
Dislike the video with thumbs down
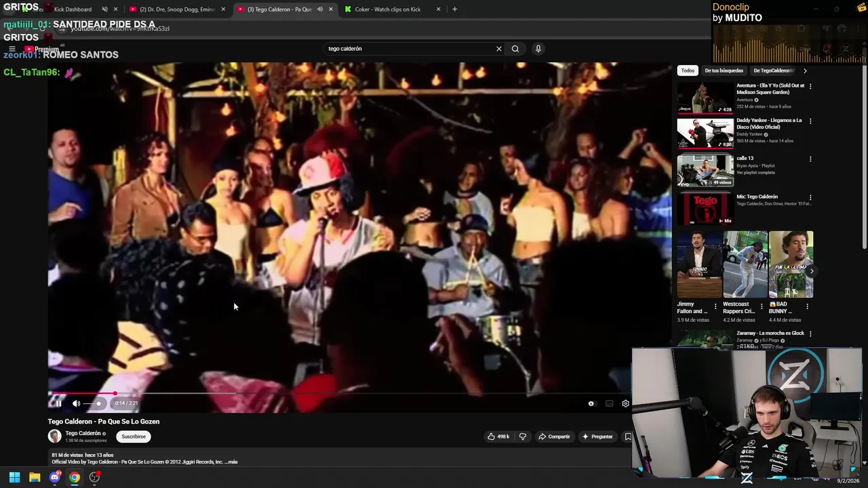pyautogui.click(x=522, y=436)
